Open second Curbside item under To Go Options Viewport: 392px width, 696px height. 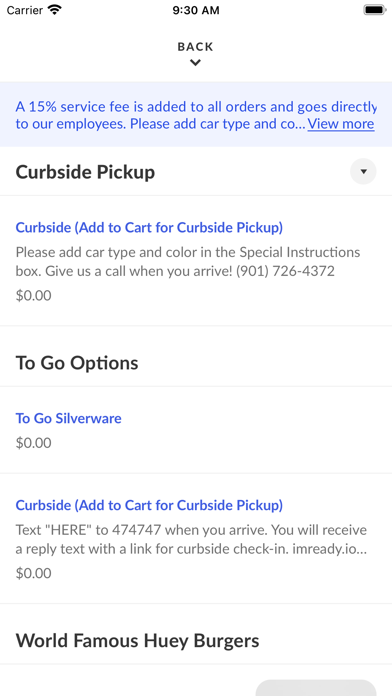(149, 505)
